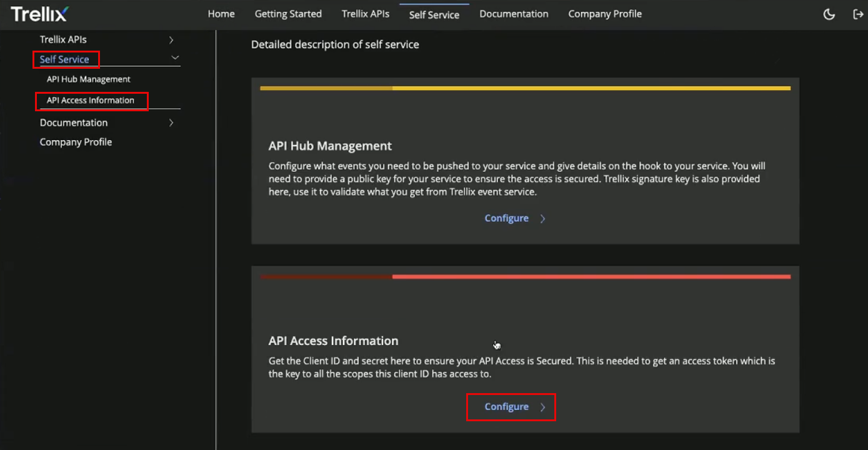Click the logout icon in header

[x=858, y=14]
